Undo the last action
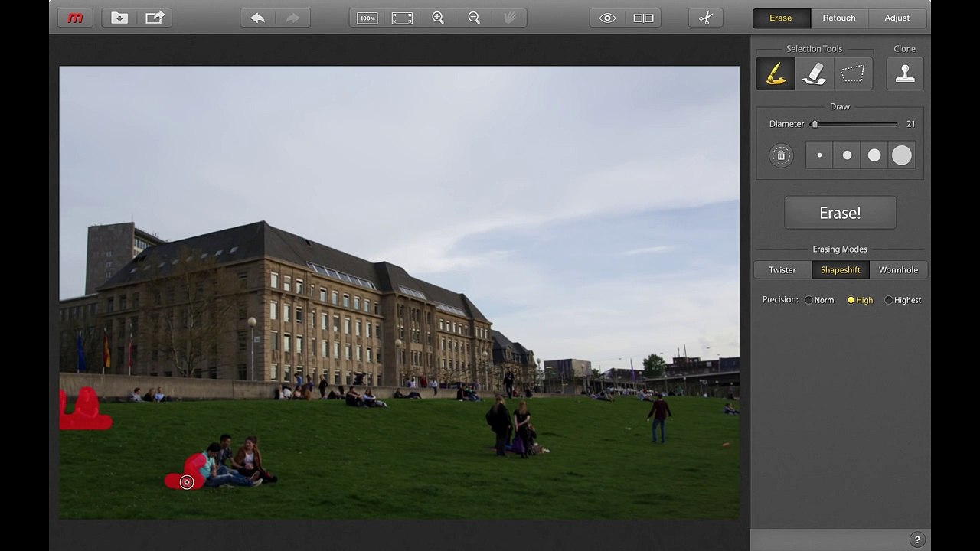Viewport: 980px width, 551px height. click(x=258, y=18)
